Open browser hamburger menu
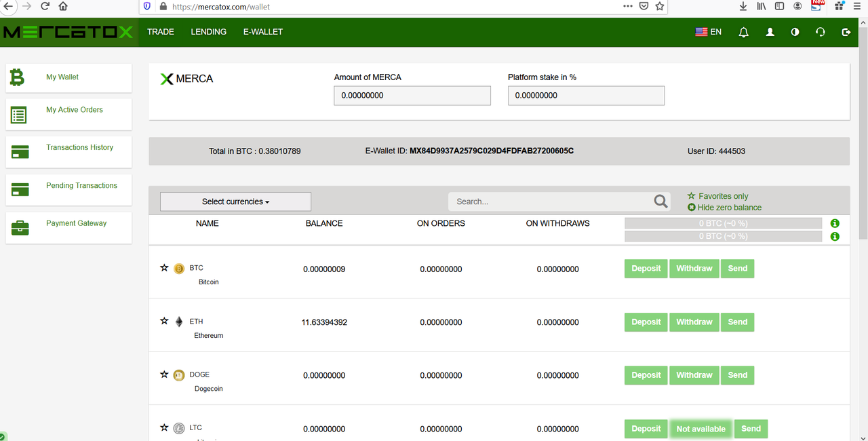This screenshot has height=441, width=868. coord(857,6)
